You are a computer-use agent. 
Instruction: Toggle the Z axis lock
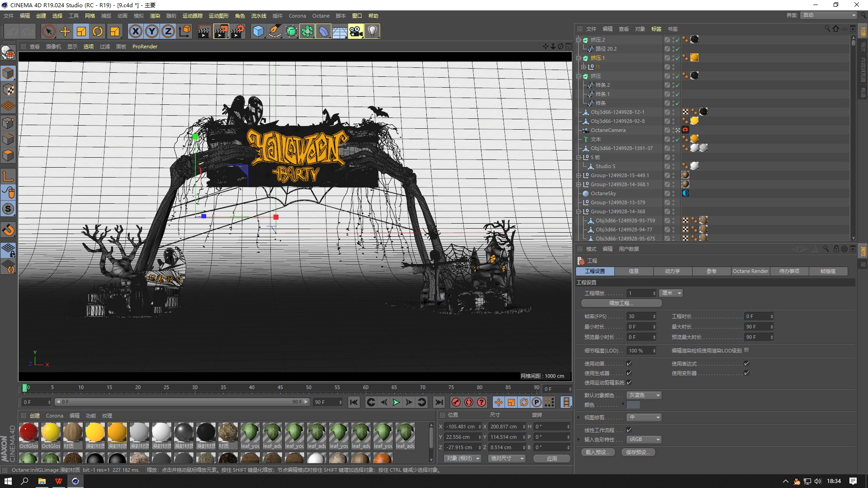(x=168, y=32)
